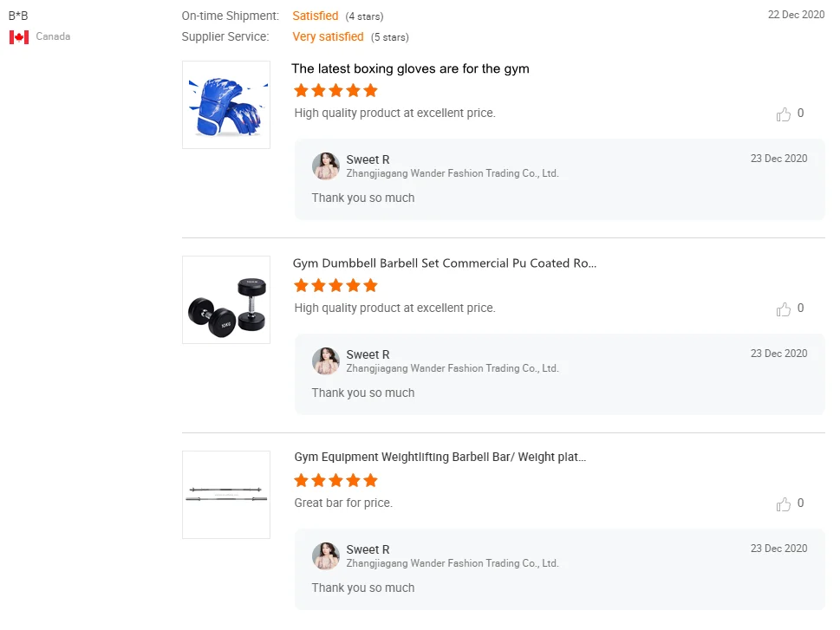Click Sweet R's avatar in the dumbbell reply
The height and width of the screenshot is (630, 840).
pos(326,361)
